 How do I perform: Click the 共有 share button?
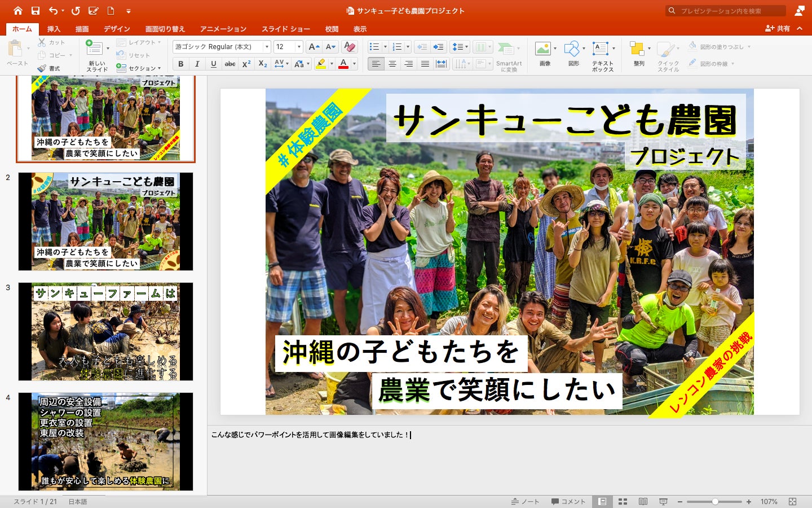pos(778,28)
